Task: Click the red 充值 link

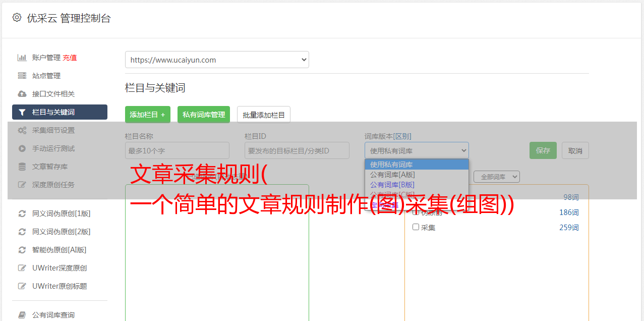Action: pyautogui.click(x=70, y=58)
